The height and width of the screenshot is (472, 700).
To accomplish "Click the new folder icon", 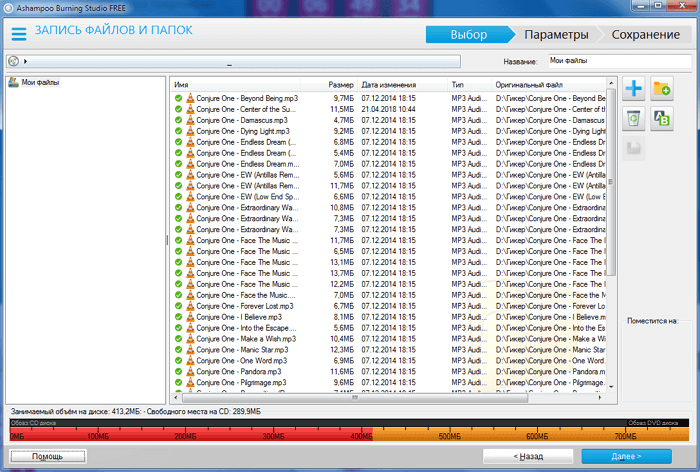I will click(661, 90).
